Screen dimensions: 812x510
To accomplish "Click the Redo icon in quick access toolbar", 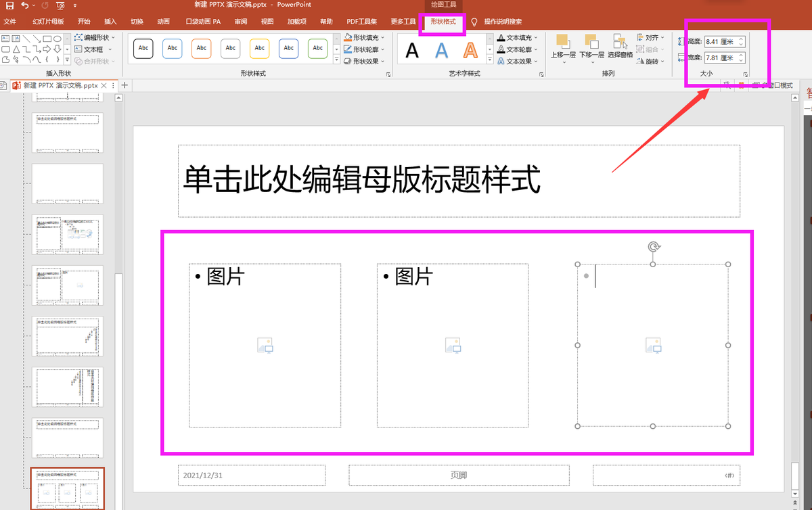I will (x=45, y=5).
